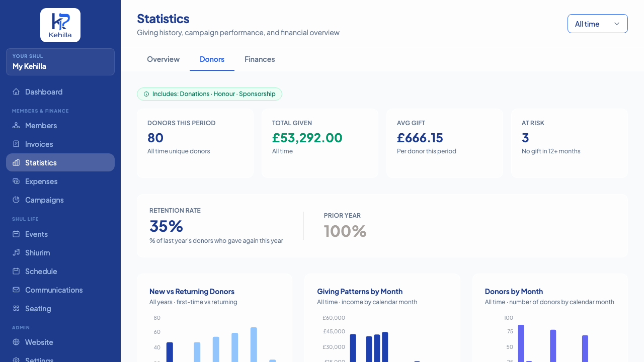Screen dimensions: 644x362
Task: Open the Seating page
Action: point(60,309)
